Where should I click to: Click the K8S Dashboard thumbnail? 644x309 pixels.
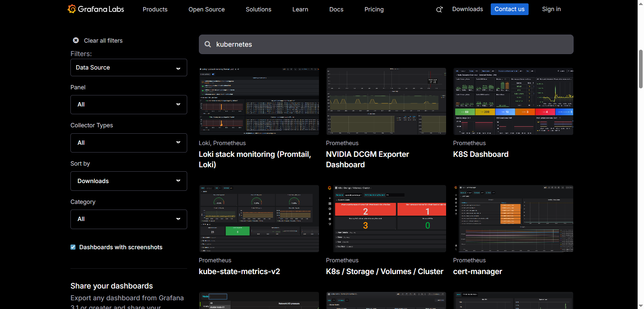513,101
